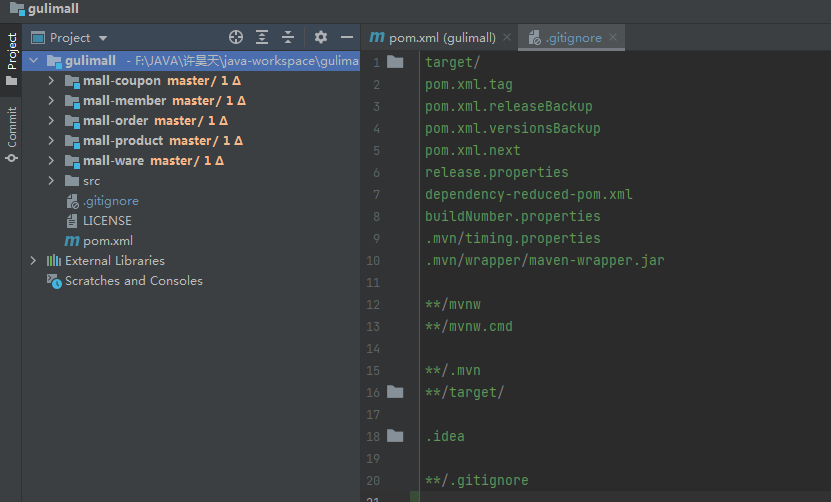Expand the mall-ware module
The width and height of the screenshot is (831, 502).
[x=51, y=161]
